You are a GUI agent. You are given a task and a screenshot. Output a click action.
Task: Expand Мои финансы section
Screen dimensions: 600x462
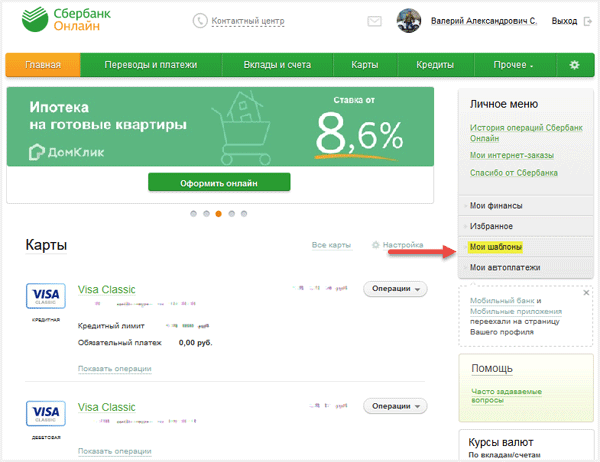(526, 206)
